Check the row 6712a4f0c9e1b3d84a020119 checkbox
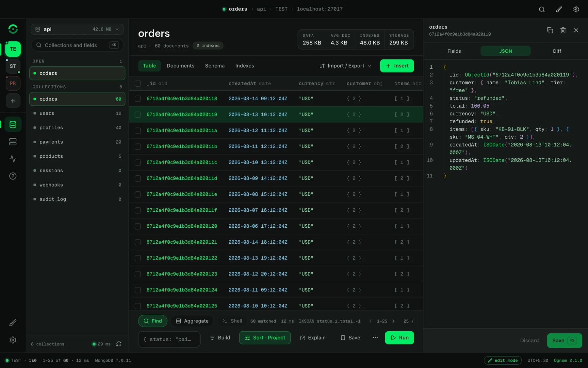This screenshot has width=588, height=368. point(138,114)
